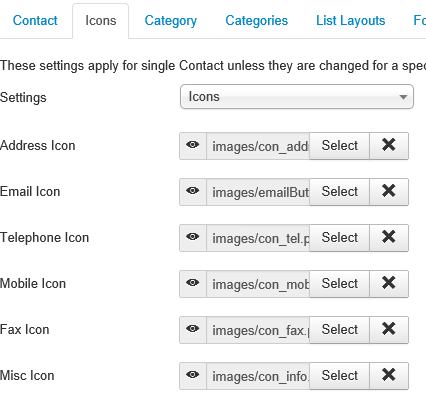The height and width of the screenshot is (404, 426).
Task: Click Select for the Mobile Icon
Action: click(340, 284)
